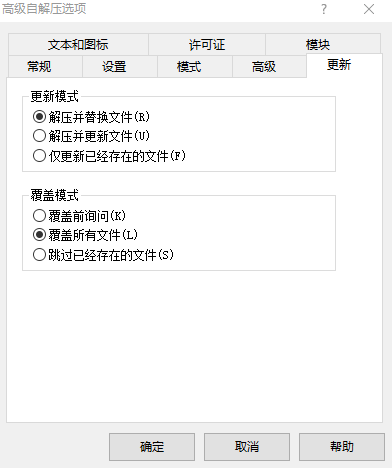392x468 pixels.
Task: Select 解压并替换文件(R) option
Action: (91, 117)
